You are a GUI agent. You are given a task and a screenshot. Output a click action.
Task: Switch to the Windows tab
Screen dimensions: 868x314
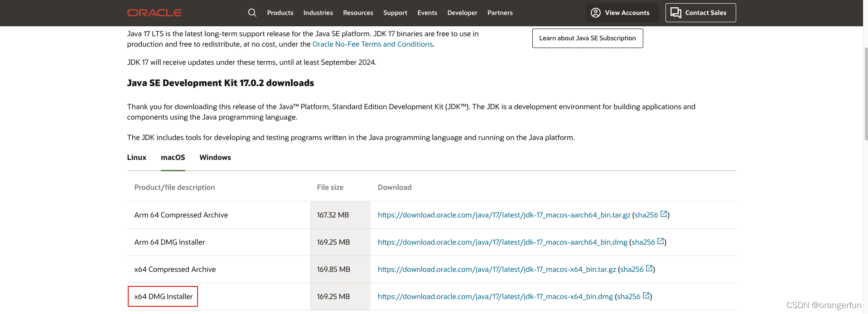[215, 157]
